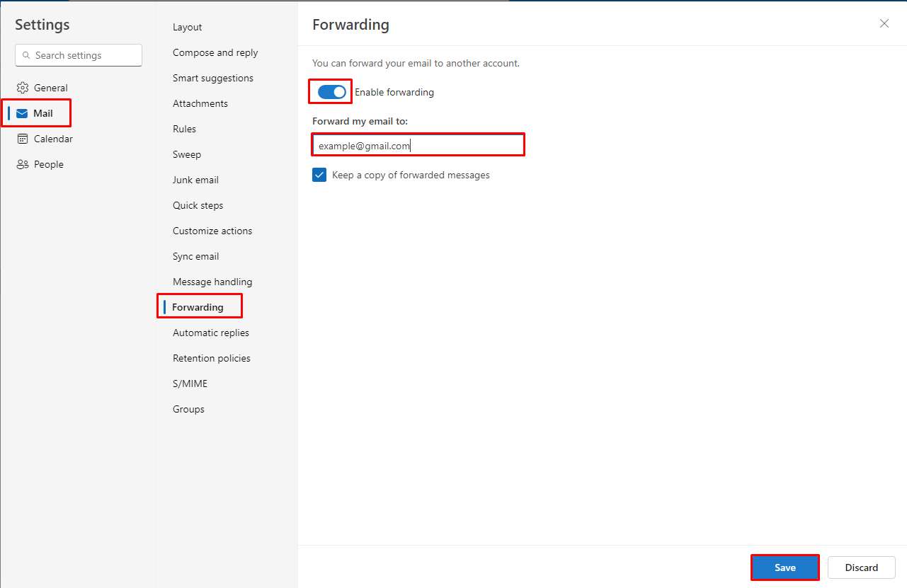
Task: Close the Settings dialog with X
Action: tap(884, 23)
